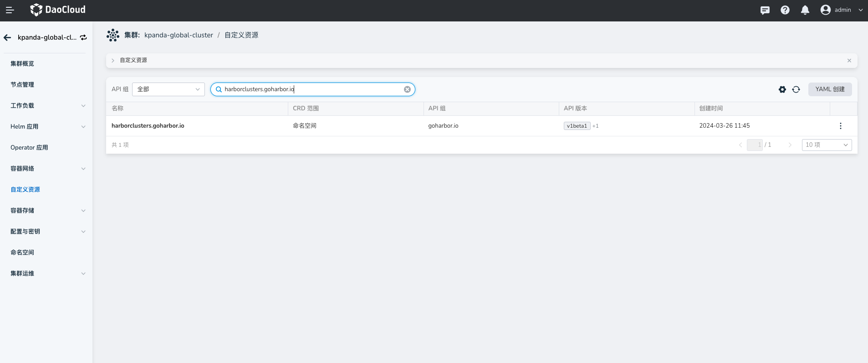This screenshot has width=868, height=363.
Task: Click the switch cluster icon
Action: pyautogui.click(x=83, y=37)
